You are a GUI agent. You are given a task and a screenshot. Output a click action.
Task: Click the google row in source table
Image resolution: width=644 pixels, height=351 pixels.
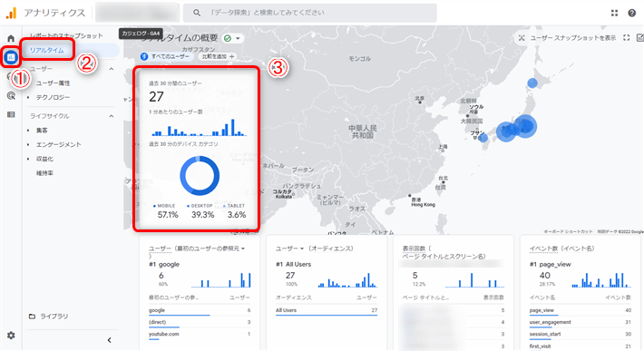200,310
